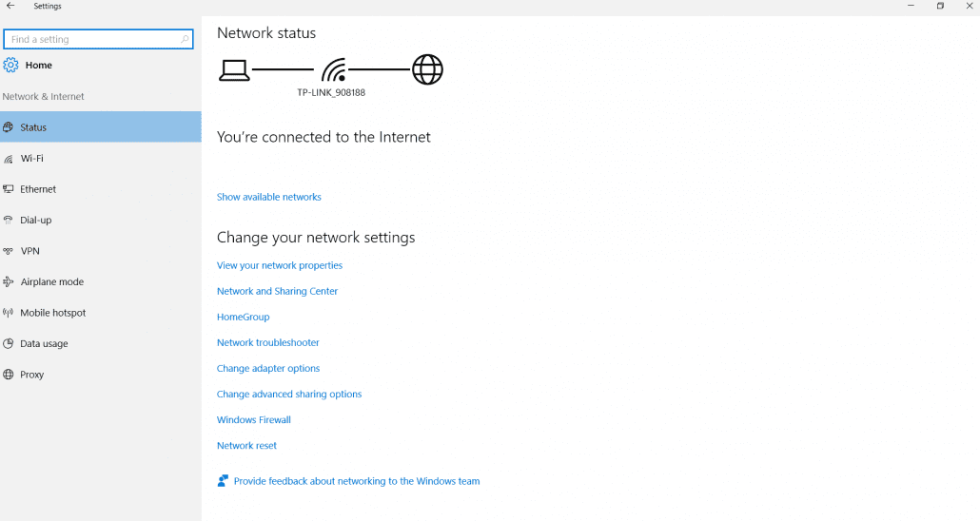Click the Data usage icon
The image size is (980, 521).
point(9,344)
